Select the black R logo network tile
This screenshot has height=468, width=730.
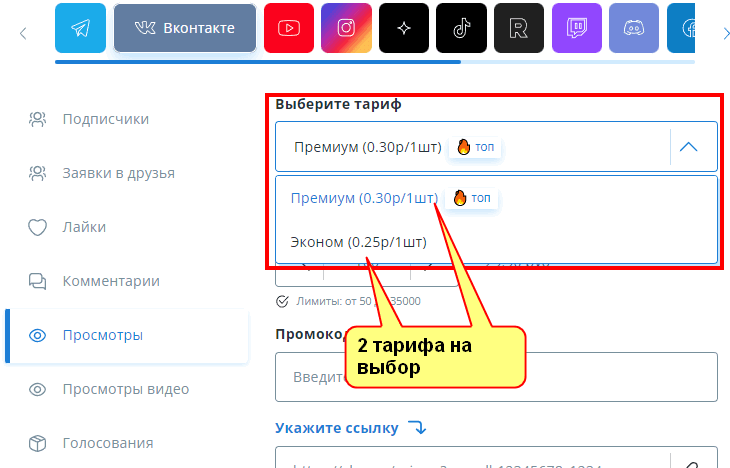pos(519,28)
